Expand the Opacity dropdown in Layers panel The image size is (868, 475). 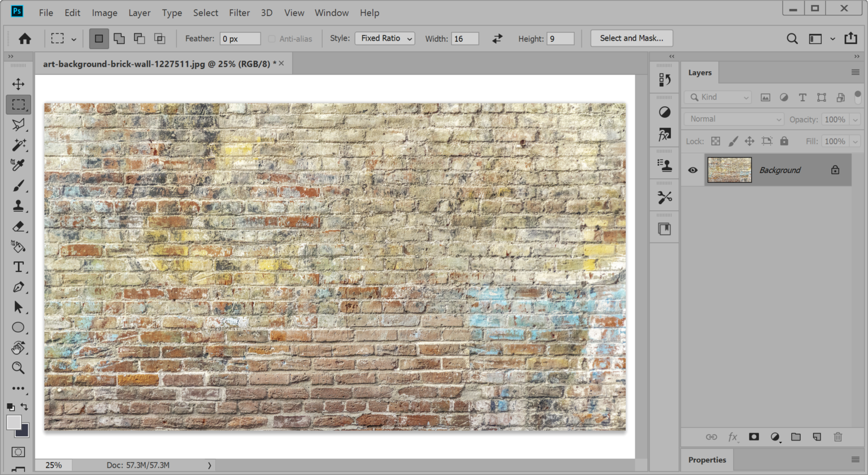(x=856, y=119)
